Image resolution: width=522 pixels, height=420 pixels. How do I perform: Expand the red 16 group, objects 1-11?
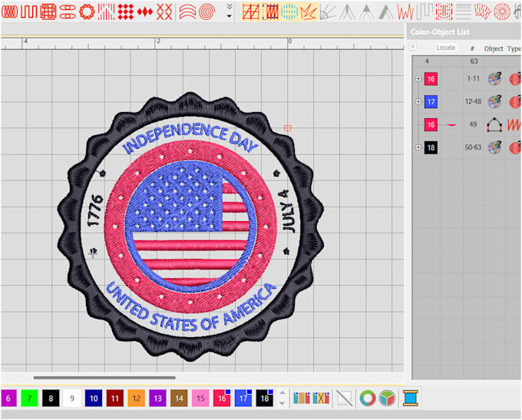click(418, 78)
